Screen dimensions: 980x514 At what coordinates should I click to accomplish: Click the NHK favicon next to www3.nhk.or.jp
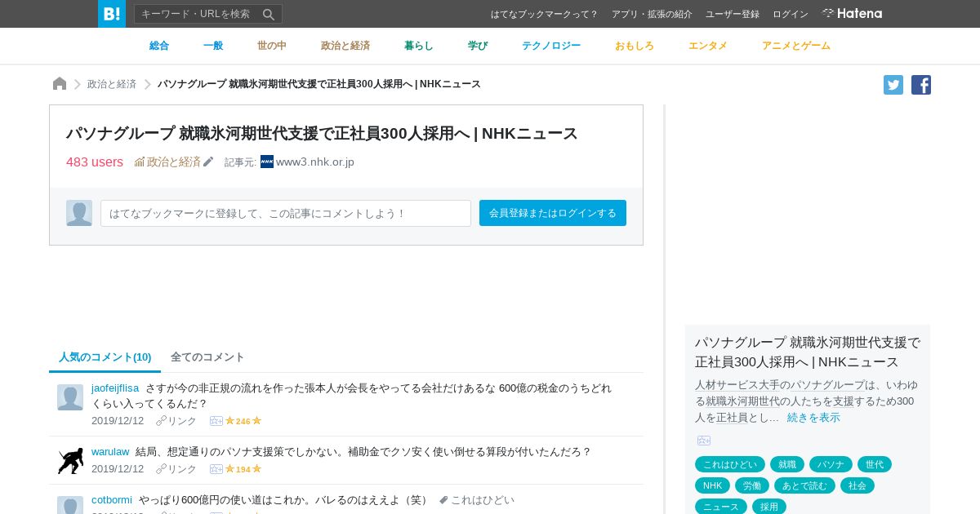pyautogui.click(x=267, y=162)
